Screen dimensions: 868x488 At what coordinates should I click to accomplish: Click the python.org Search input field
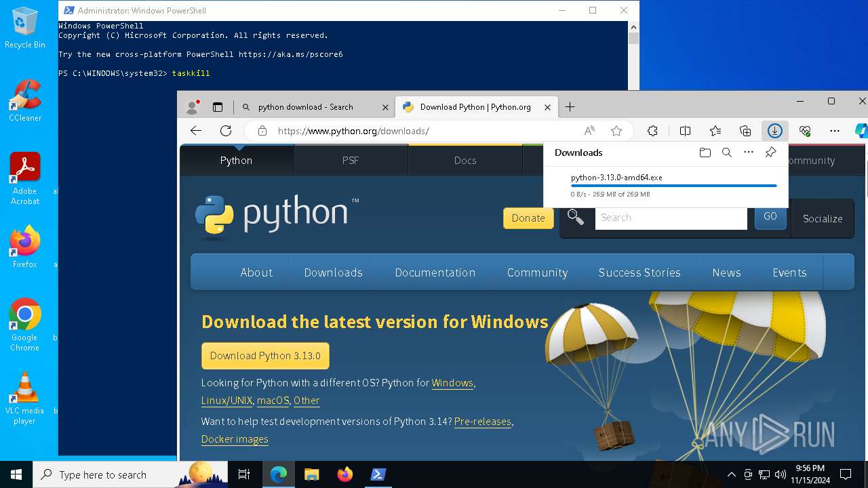671,218
